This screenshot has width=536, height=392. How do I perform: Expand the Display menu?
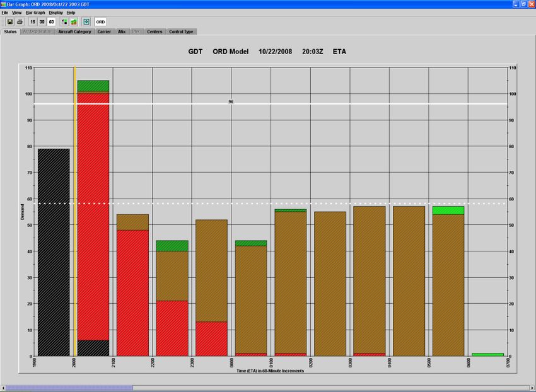pyautogui.click(x=56, y=13)
